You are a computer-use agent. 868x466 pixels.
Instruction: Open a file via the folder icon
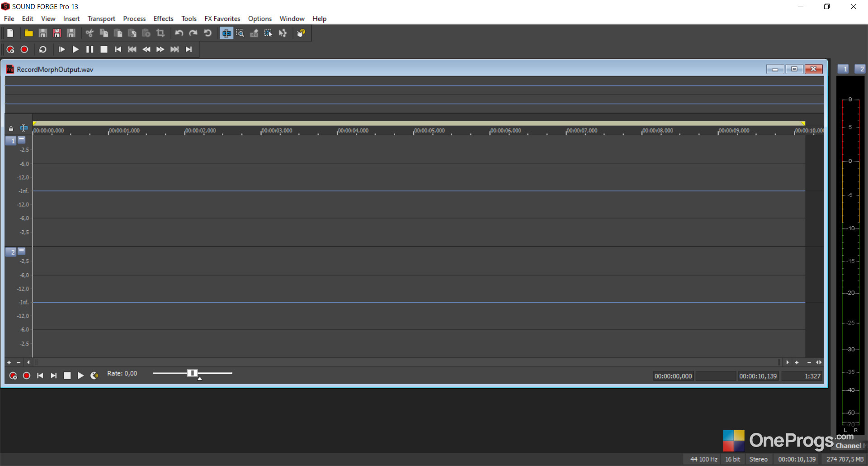(28, 33)
